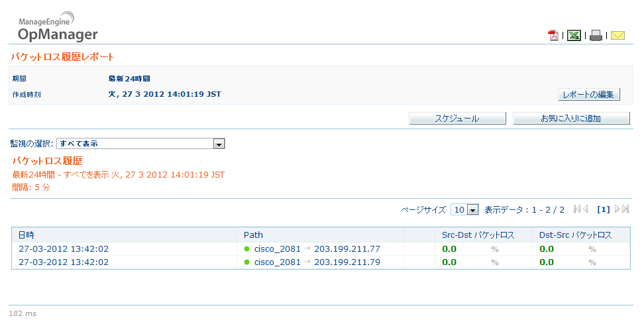Click the レポートの編集 button
Viewport: 644px width, 328px height.
[x=588, y=94]
